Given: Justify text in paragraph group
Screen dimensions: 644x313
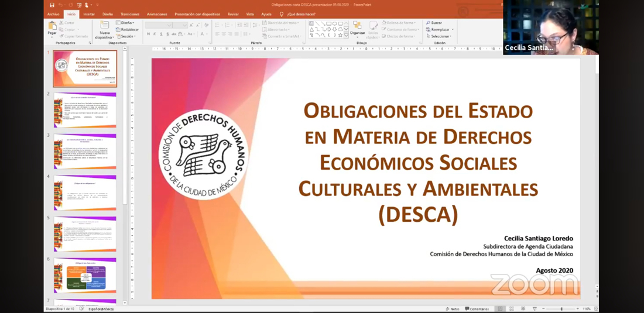Looking at the screenshot, I should point(237,34).
